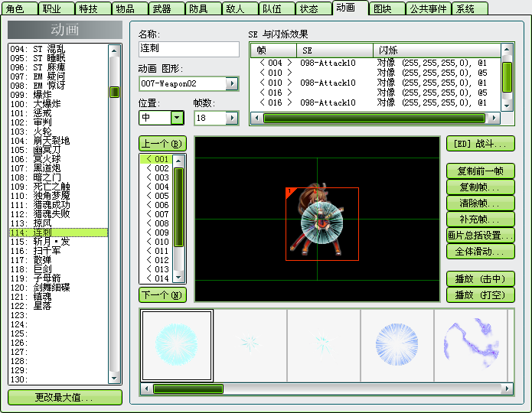Select frame 002 in the frame list
This screenshot has height=413, width=532.
(x=156, y=168)
